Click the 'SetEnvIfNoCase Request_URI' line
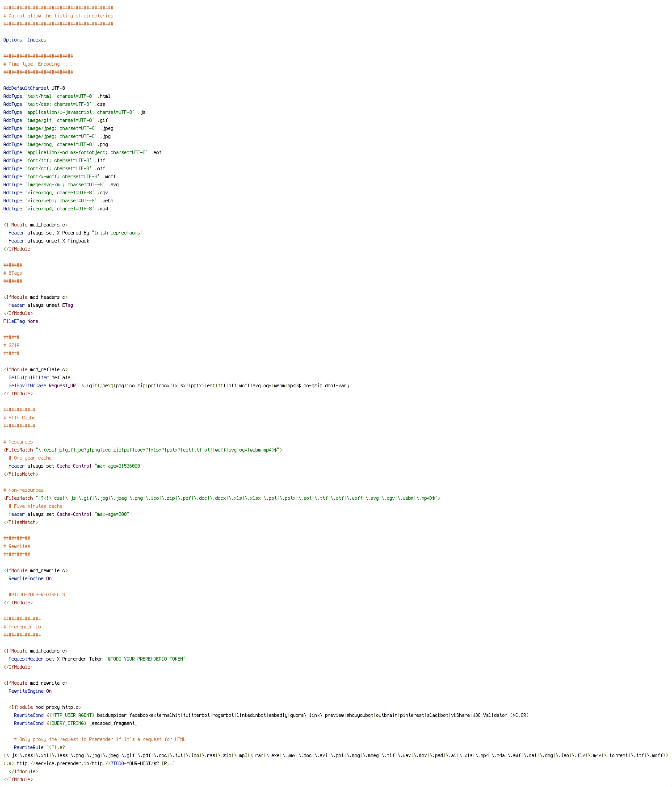Image resolution: width=672 pixels, height=787 pixels. (x=179, y=385)
